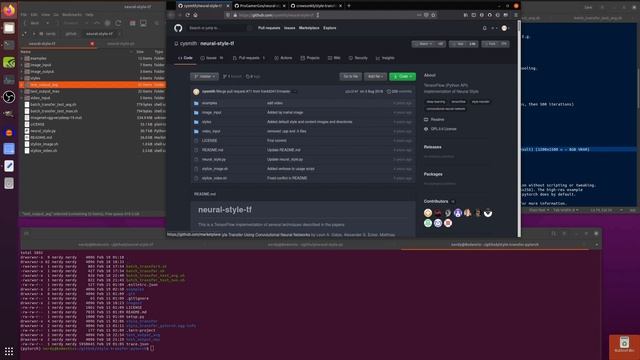Image resolution: width=640 pixels, height=360 pixels.
Task: Open the Add file dropdown
Action: 375,76
